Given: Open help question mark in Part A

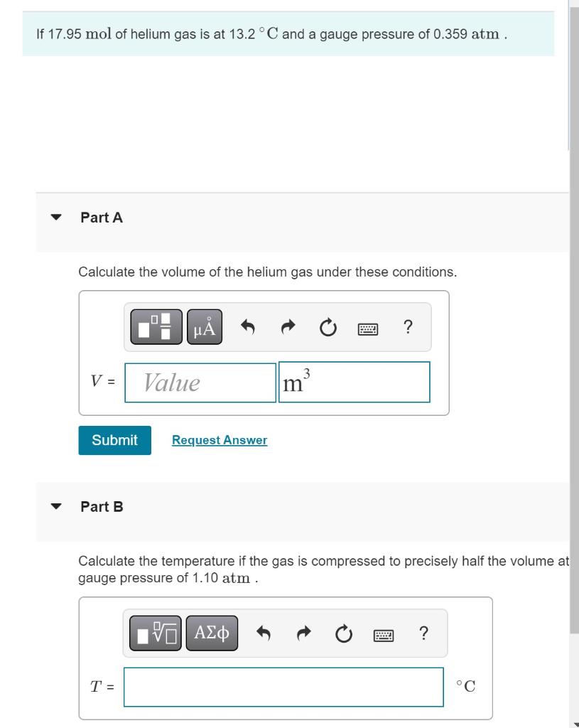Looking at the screenshot, I should (408, 327).
